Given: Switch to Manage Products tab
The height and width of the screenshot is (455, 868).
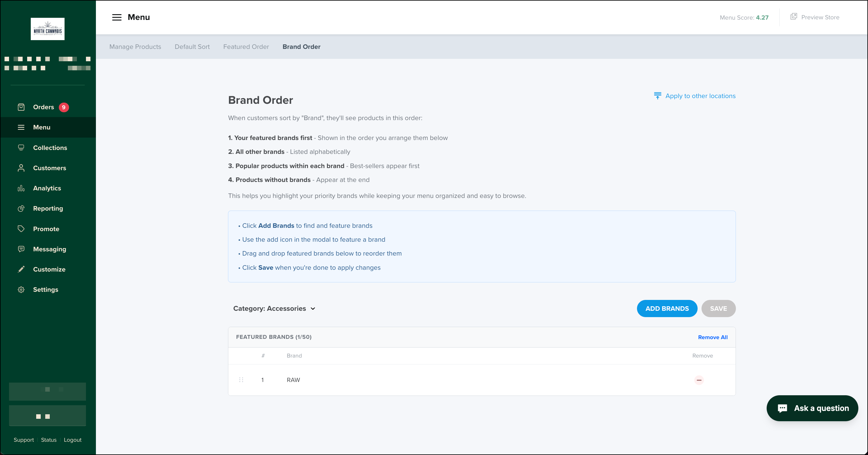Looking at the screenshot, I should [x=135, y=47].
